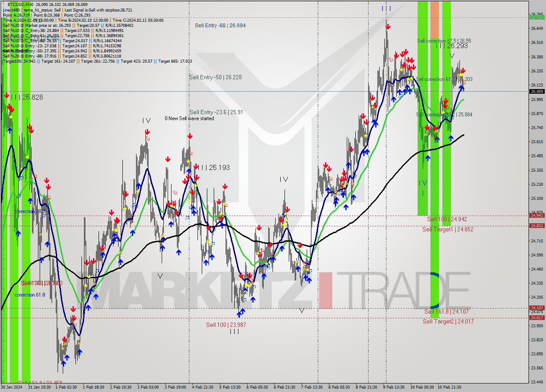Viewport: 546px width, 392px height.
Task: Click the 'Sell Entry -23.6 | 25.91' label
Action: click(216, 112)
